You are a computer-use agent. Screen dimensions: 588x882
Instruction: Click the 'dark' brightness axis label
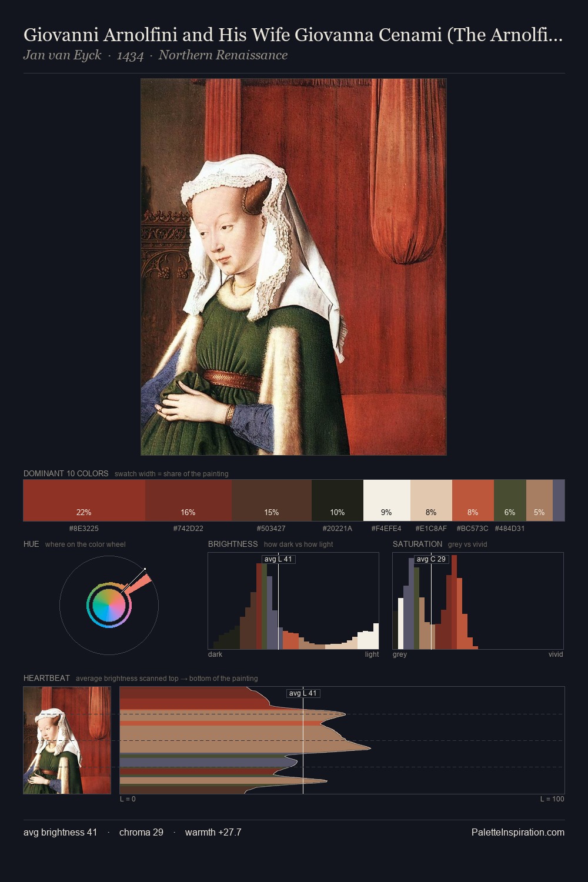[x=215, y=654]
